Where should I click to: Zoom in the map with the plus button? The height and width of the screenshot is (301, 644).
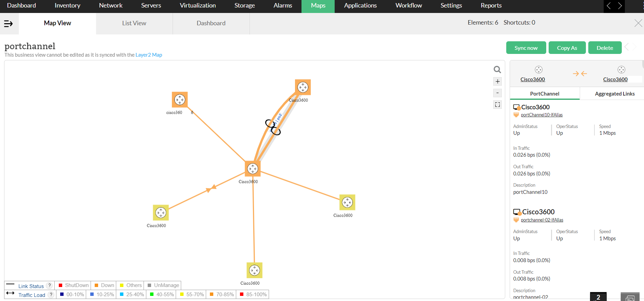click(498, 82)
